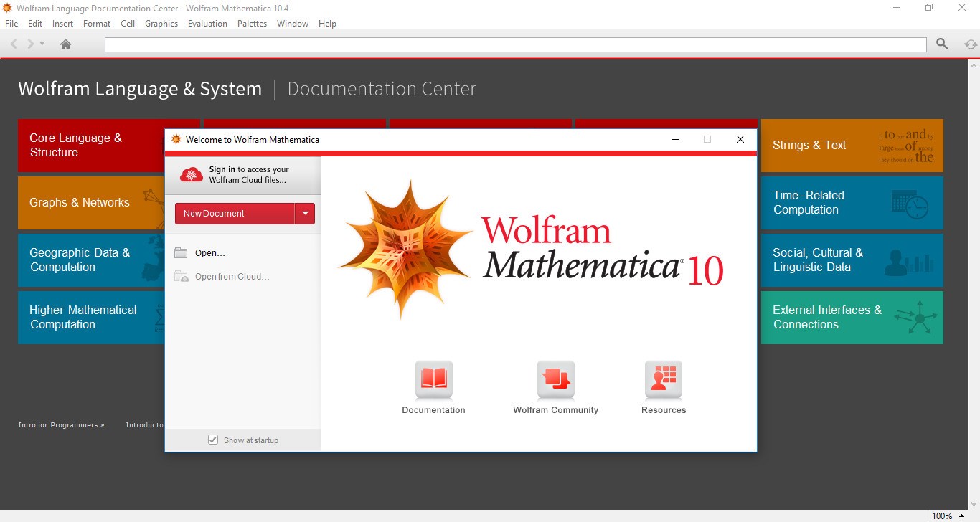The image size is (980, 522).
Task: Open the Resources icon
Action: click(663, 379)
